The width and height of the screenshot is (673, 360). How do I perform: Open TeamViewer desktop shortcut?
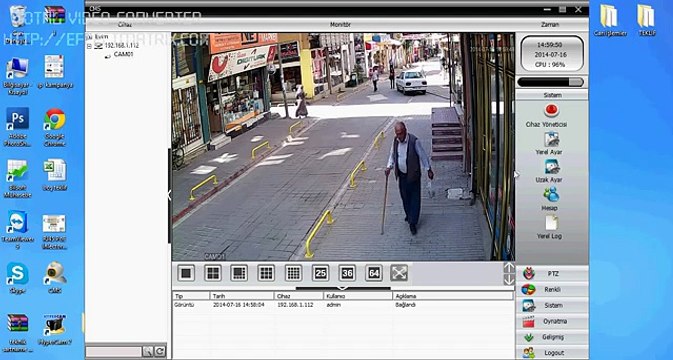18,230
